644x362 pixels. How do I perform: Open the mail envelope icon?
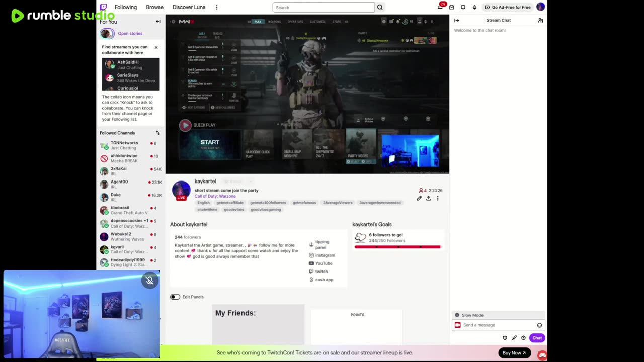pos(452,7)
